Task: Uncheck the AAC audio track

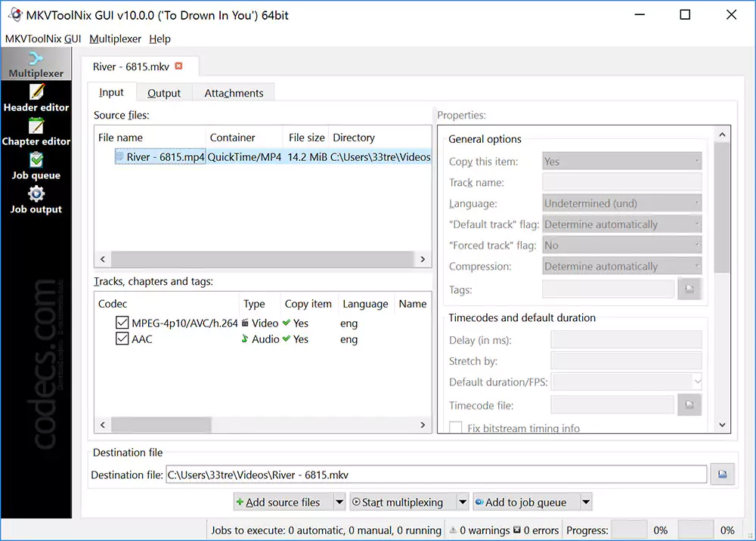Action: pos(122,339)
